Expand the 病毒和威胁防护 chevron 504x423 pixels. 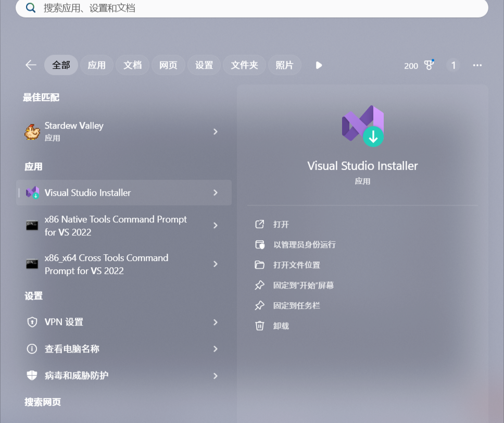coord(216,376)
